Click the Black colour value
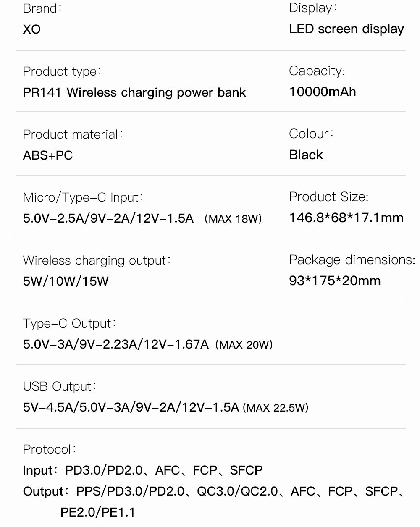Viewport: 420px width, 527px height. point(306,155)
